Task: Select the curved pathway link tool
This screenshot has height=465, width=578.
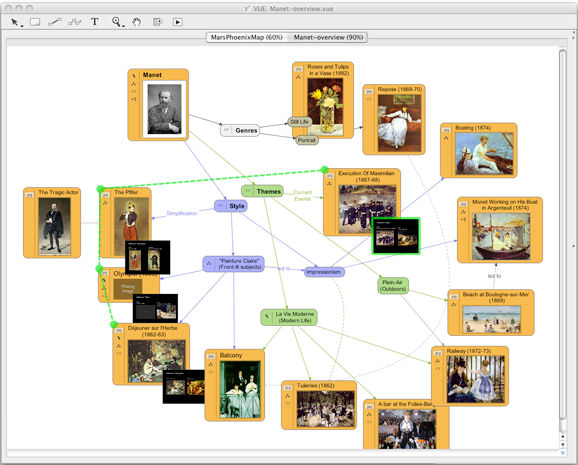Action: (x=75, y=22)
